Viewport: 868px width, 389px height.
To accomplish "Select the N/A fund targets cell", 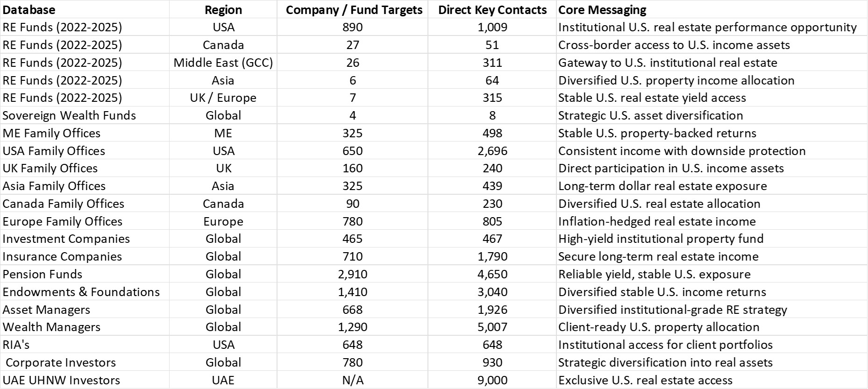I will (353, 380).
